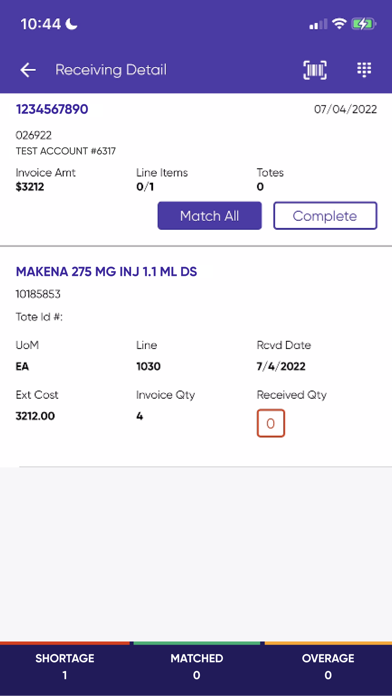392x696 pixels.
Task: Open the keypad grid icon
Action: (x=364, y=70)
